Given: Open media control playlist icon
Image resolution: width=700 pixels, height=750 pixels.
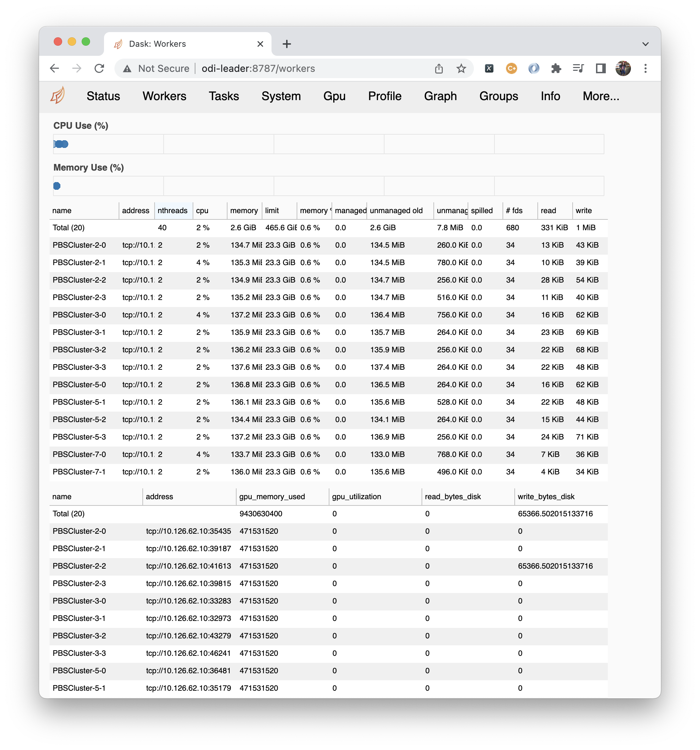Looking at the screenshot, I should (578, 68).
